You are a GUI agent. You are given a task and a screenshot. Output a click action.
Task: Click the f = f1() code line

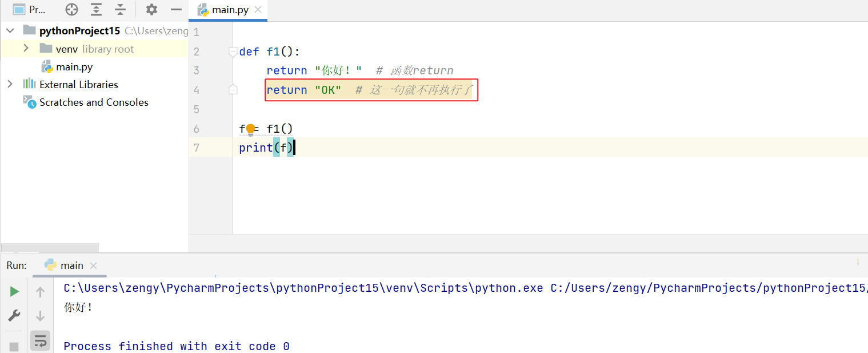click(x=266, y=129)
